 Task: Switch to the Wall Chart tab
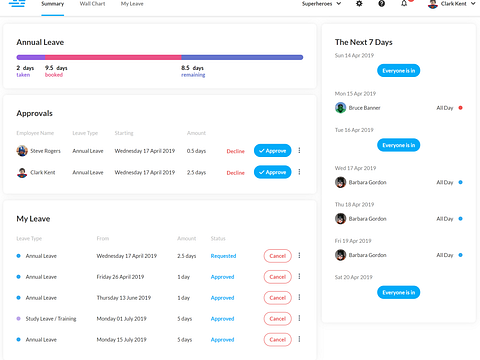pos(92,4)
